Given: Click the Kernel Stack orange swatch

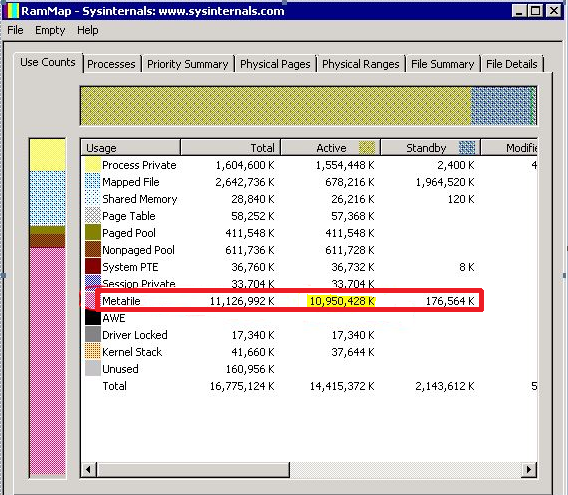Looking at the screenshot, I should (x=93, y=352).
